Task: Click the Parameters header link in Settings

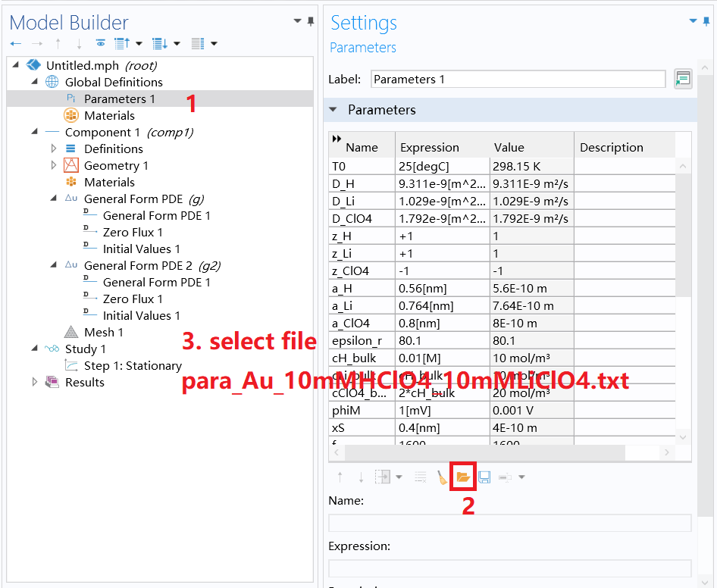Action: pyautogui.click(x=362, y=47)
